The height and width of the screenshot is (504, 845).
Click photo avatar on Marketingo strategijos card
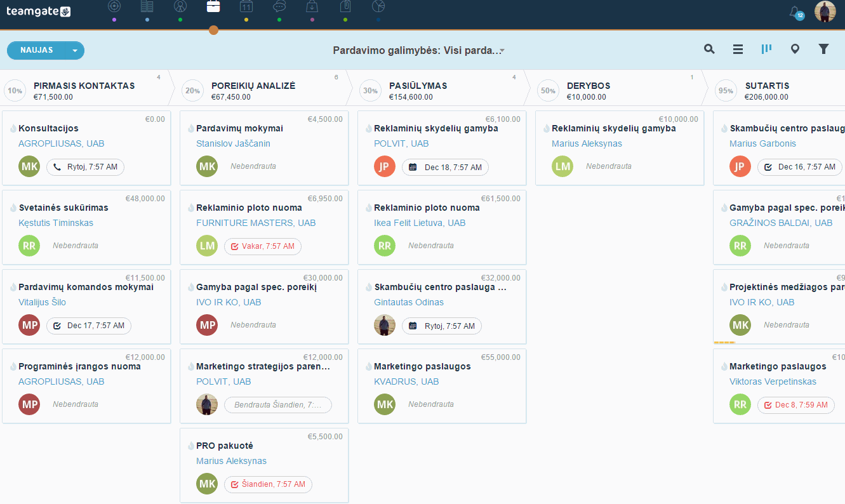point(207,404)
